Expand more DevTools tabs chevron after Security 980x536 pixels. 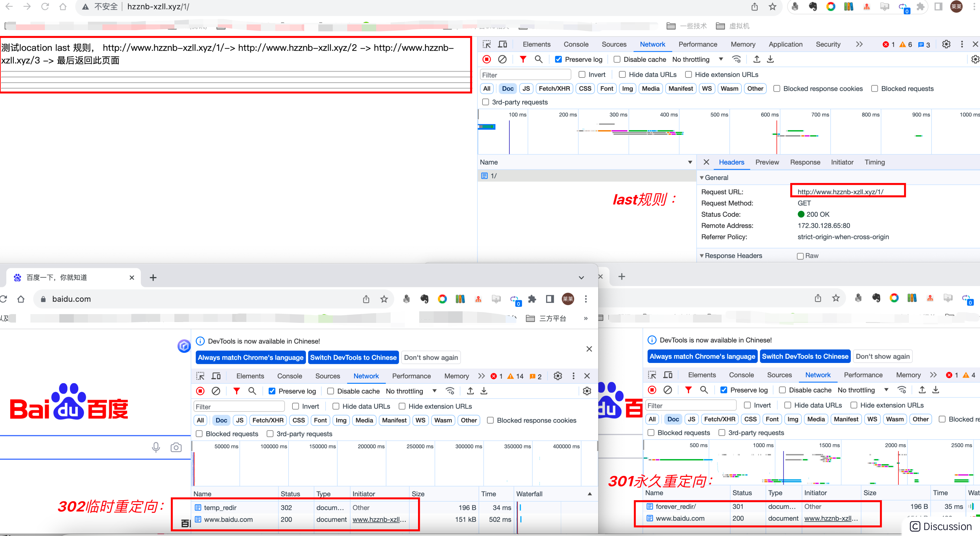tap(859, 44)
